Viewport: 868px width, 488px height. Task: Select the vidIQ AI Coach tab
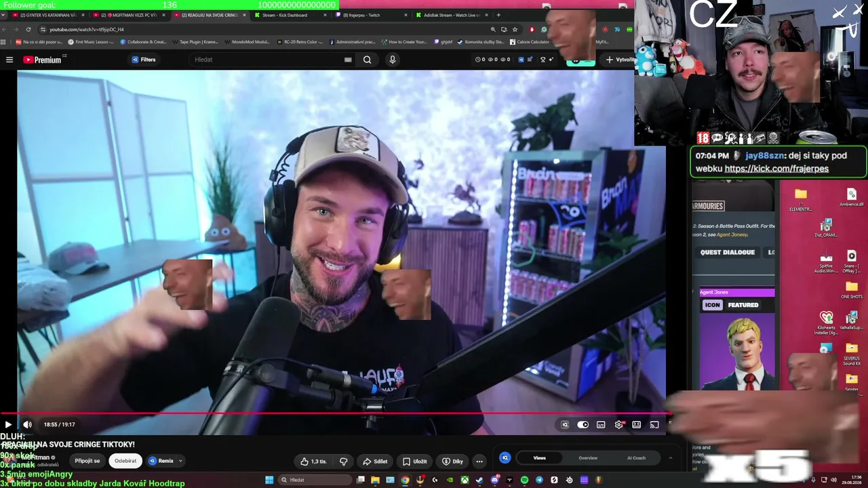637,458
